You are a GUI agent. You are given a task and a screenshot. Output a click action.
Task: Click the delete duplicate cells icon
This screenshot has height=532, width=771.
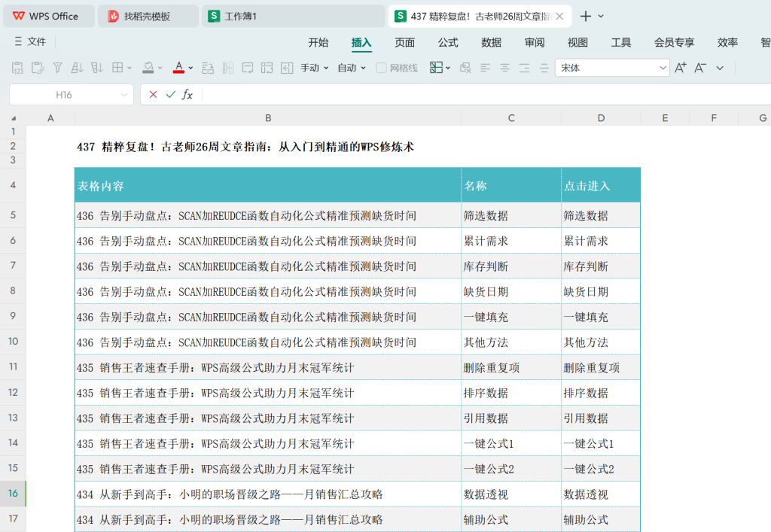465,68
